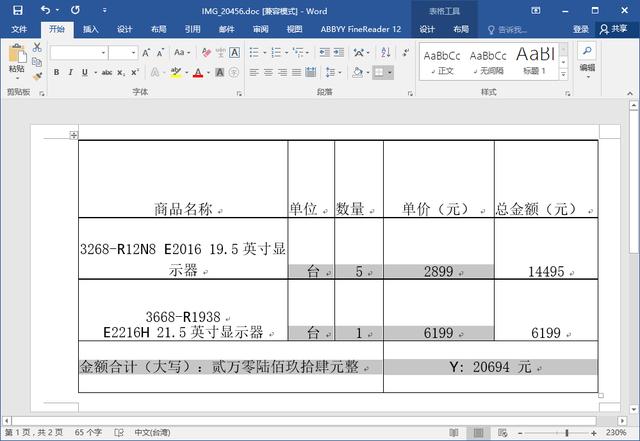The height and width of the screenshot is (441, 640).
Task: Click the Format Painter brush icon
Action: (x=37, y=75)
